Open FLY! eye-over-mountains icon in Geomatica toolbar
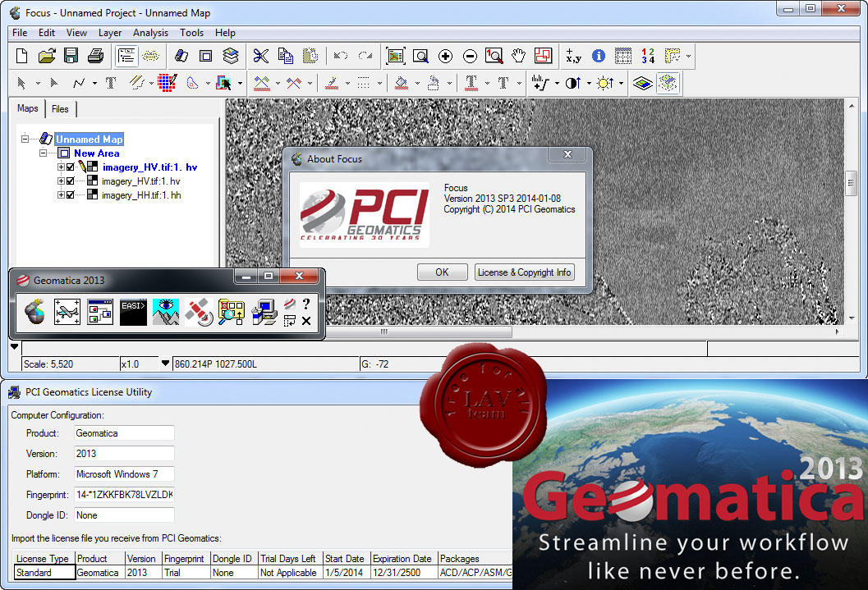Image resolution: width=868 pixels, height=590 pixels. click(166, 312)
